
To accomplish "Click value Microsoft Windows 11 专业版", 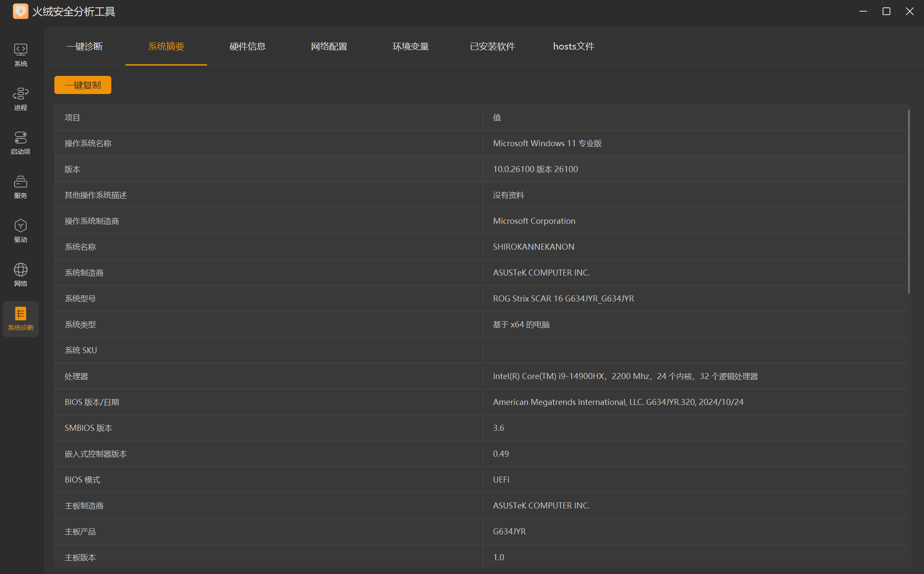I will (547, 143).
